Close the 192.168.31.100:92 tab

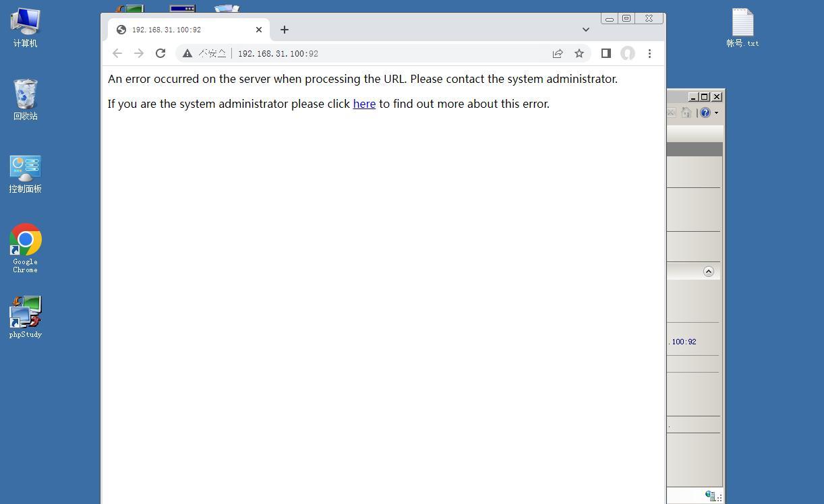(x=259, y=30)
